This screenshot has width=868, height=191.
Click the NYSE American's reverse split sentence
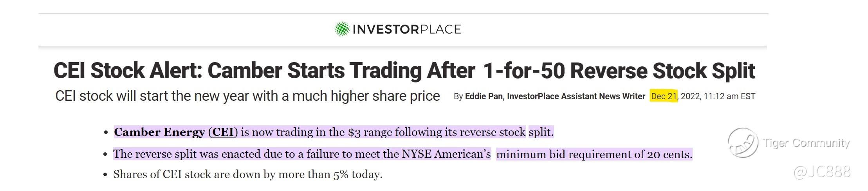pyautogui.click(x=402, y=154)
